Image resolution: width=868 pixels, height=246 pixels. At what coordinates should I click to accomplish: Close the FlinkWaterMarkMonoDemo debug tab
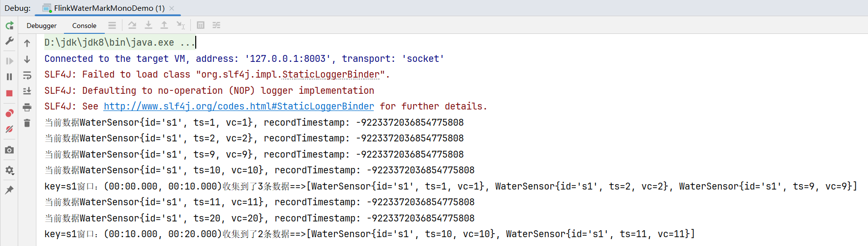click(172, 8)
